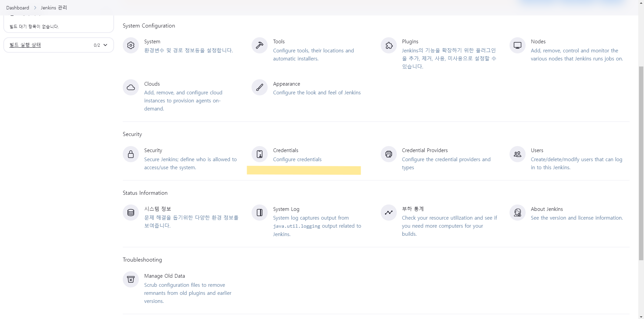Open Jenkins 관리 breadcrumb
This screenshot has width=644, height=319.
click(54, 8)
